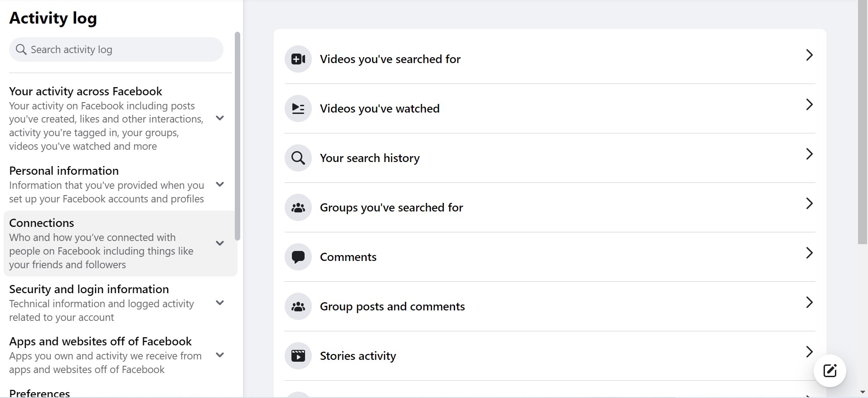Open the Videos you've watched entry
This screenshot has height=398, width=868.
pyautogui.click(x=379, y=108)
